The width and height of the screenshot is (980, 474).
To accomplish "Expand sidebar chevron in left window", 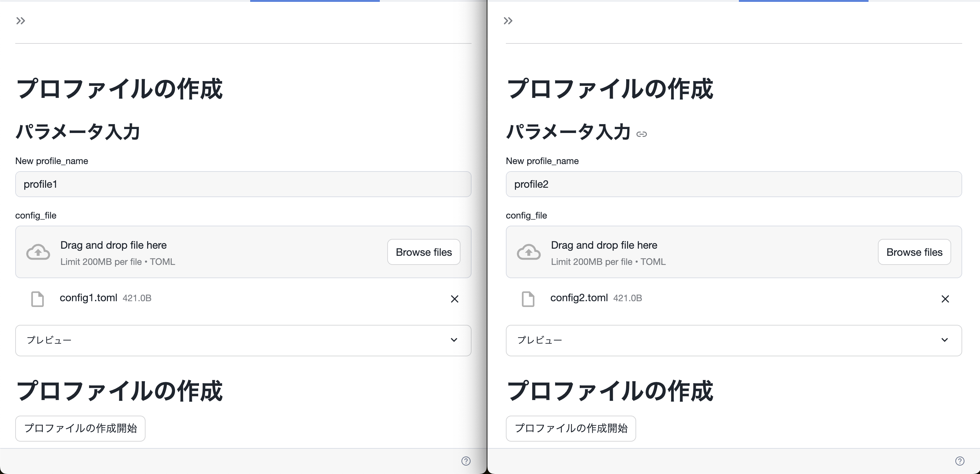I will [20, 21].
